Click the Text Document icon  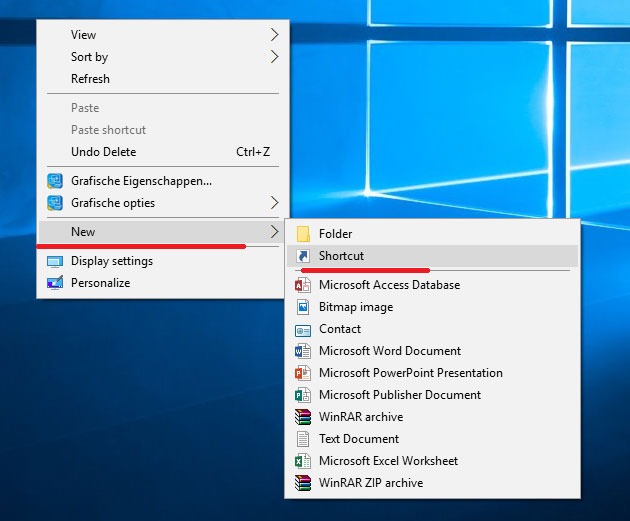(x=303, y=439)
